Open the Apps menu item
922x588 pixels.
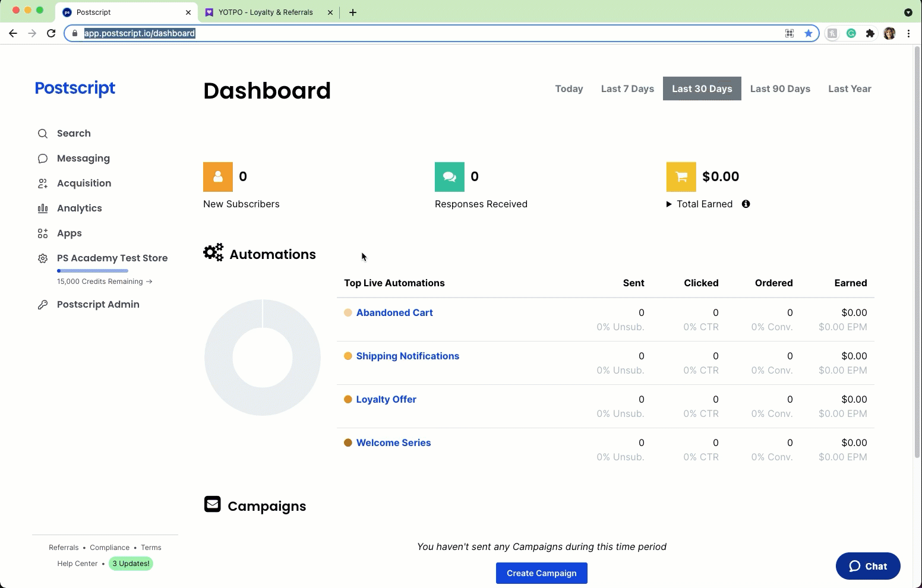(70, 233)
